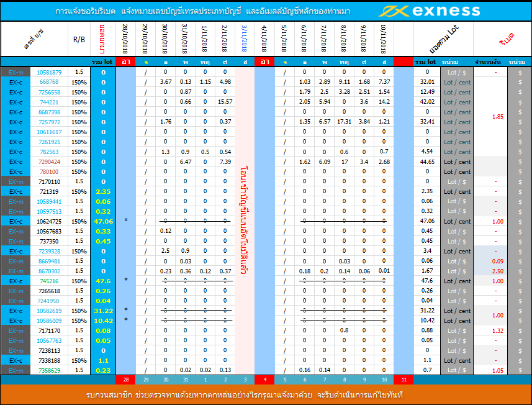
Task: Select the 28/10/2018 date column header
Action: [x=125, y=39]
